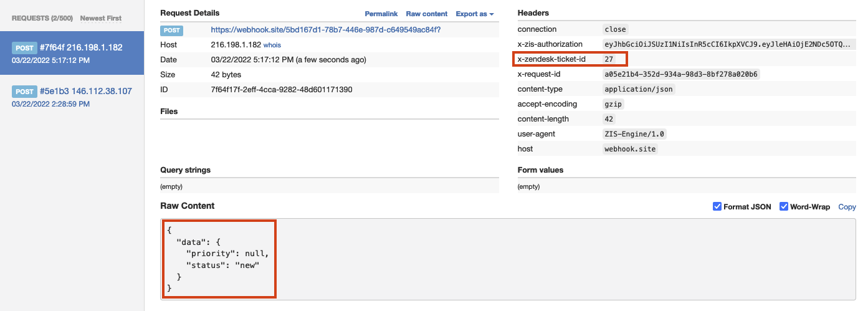The image size is (868, 311).
Task: Expand the Export as dropdown
Action: [x=475, y=14]
